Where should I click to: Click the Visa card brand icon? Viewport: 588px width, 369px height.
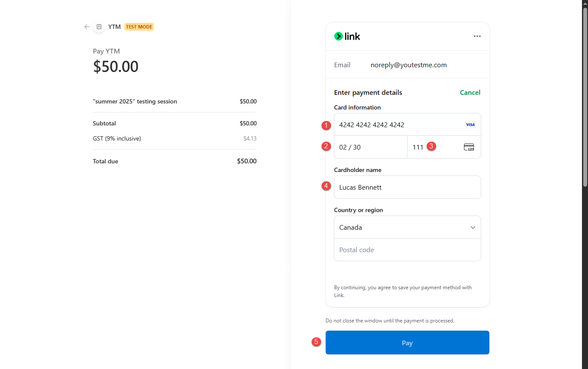pos(470,125)
